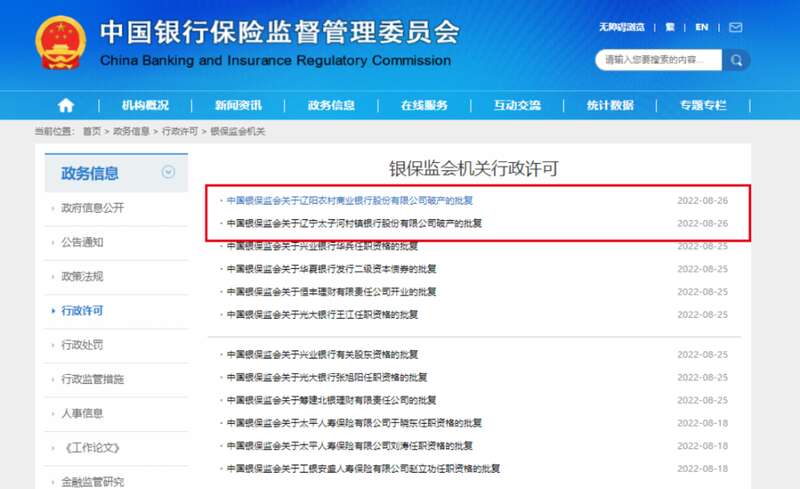Open the 政务信息 navigation menu

pyautogui.click(x=331, y=105)
